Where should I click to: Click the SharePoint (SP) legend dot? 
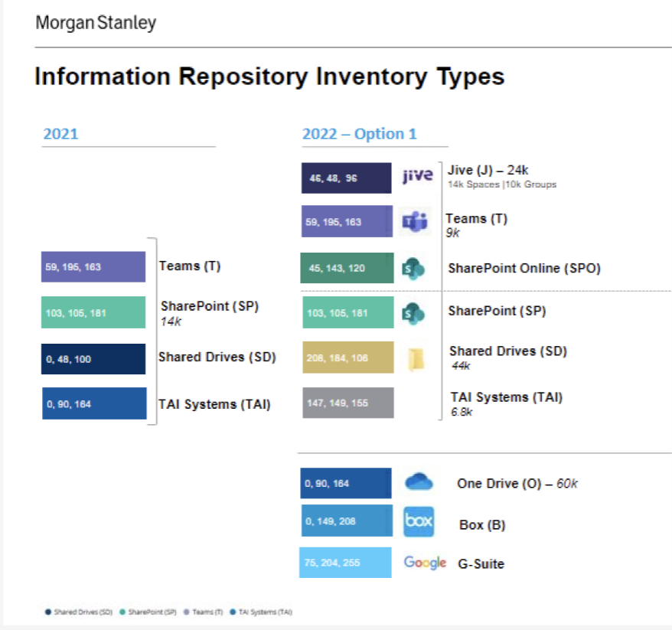(x=122, y=612)
